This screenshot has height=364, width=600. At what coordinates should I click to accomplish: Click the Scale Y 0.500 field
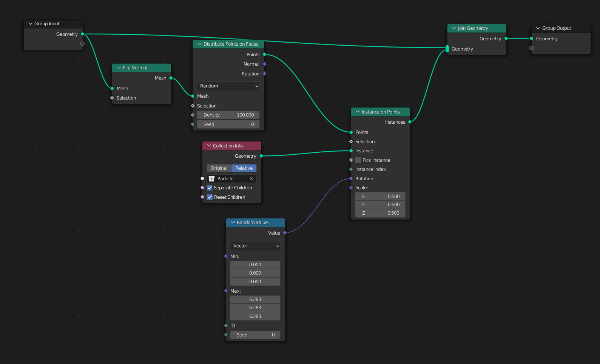coord(380,205)
